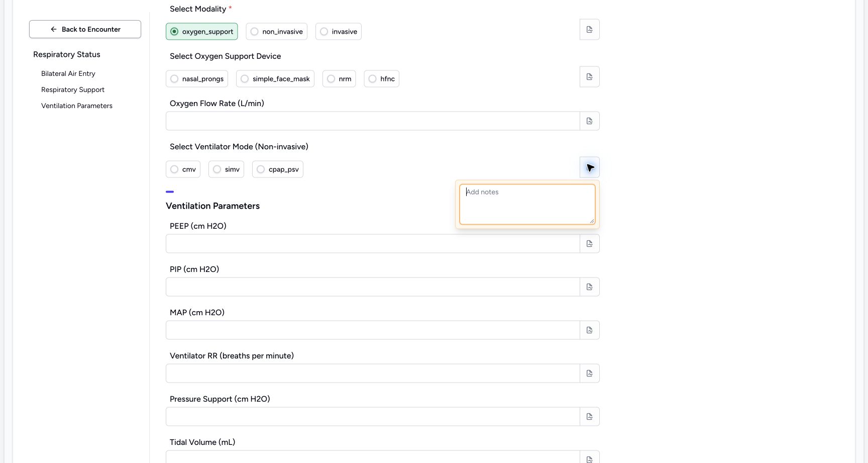
Task: Jump to Respiratory Status section
Action: click(x=67, y=54)
